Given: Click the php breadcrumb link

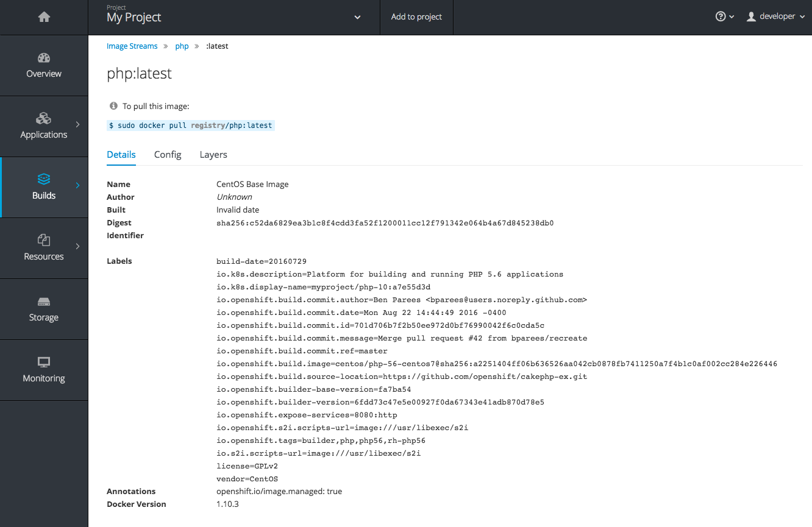Looking at the screenshot, I should [x=182, y=46].
